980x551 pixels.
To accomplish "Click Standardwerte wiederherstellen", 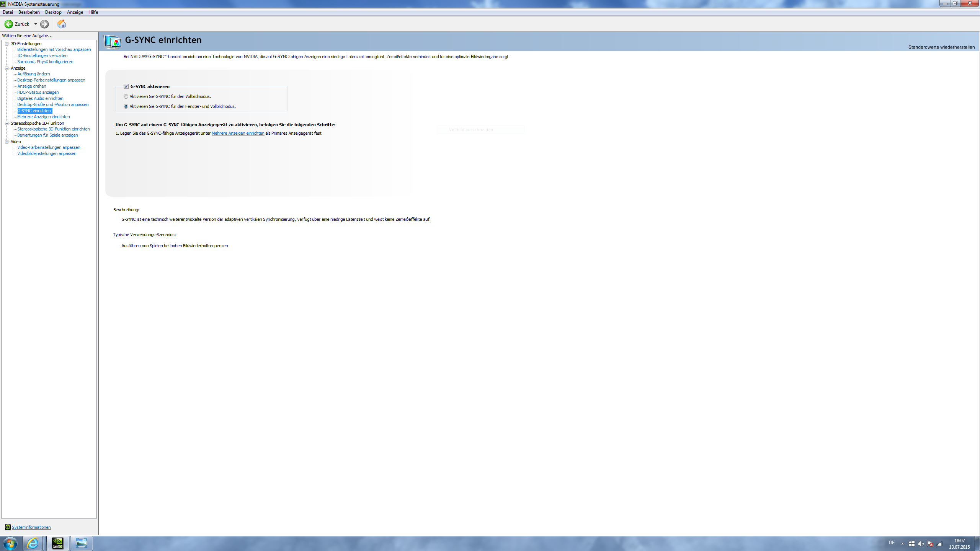I will 941,47.
